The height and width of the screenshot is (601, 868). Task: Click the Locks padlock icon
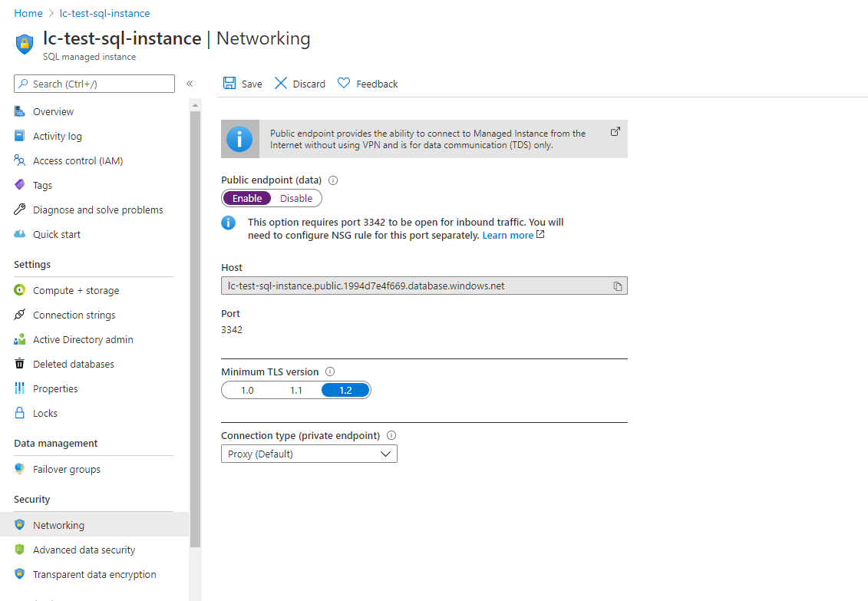(x=19, y=413)
